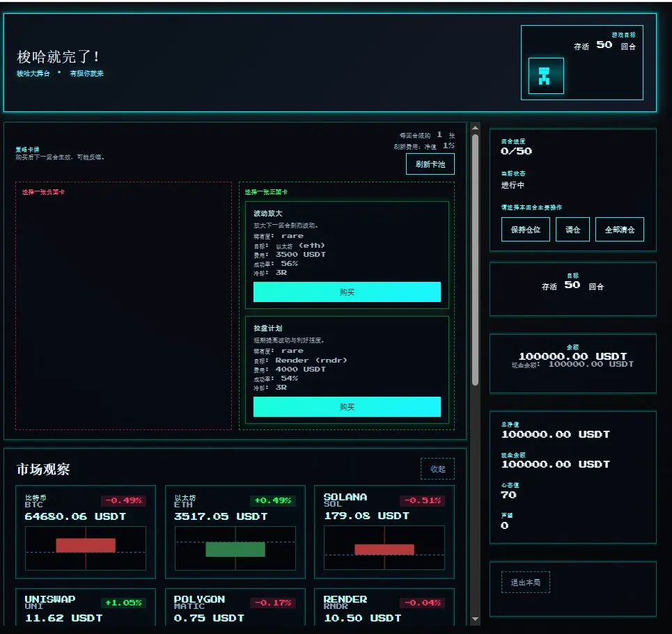
Task: Click the 选择一张负面卡 label
Action: point(43,192)
